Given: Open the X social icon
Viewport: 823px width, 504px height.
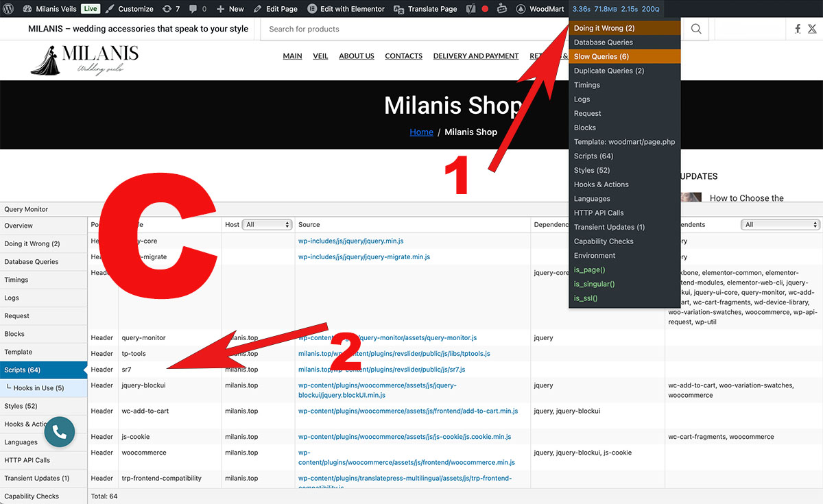Looking at the screenshot, I should (x=812, y=29).
